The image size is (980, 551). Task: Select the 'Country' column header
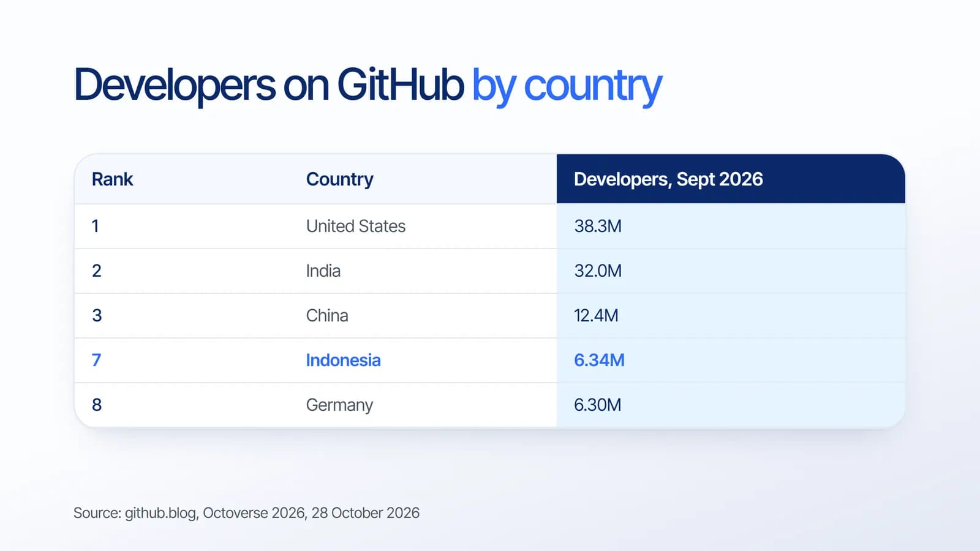339,179
